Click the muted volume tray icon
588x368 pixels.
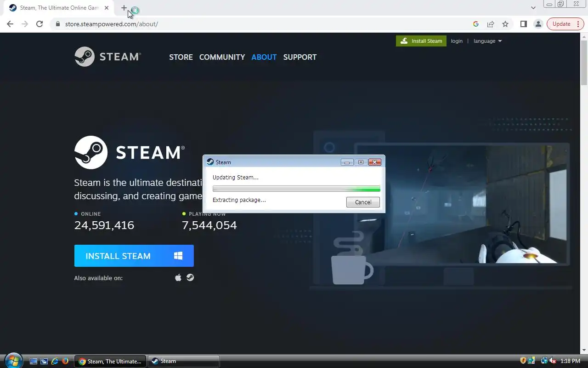553,361
